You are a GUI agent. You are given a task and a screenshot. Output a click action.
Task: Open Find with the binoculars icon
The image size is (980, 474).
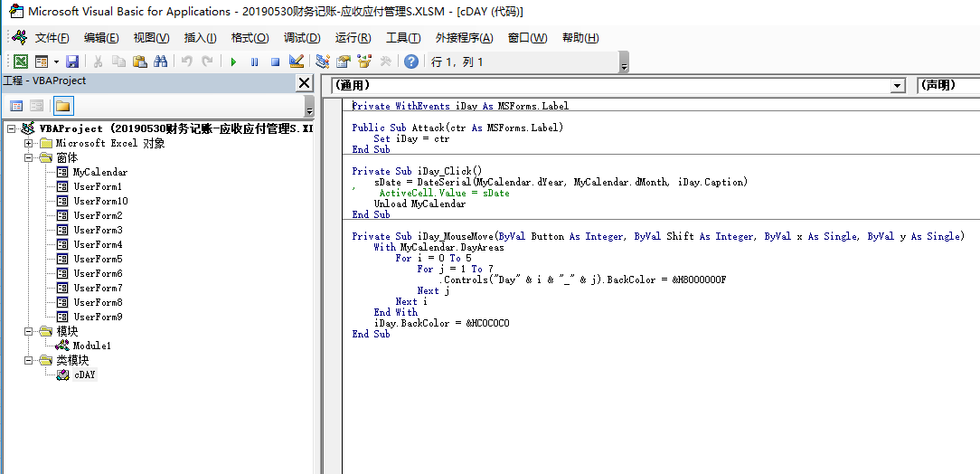[160, 62]
